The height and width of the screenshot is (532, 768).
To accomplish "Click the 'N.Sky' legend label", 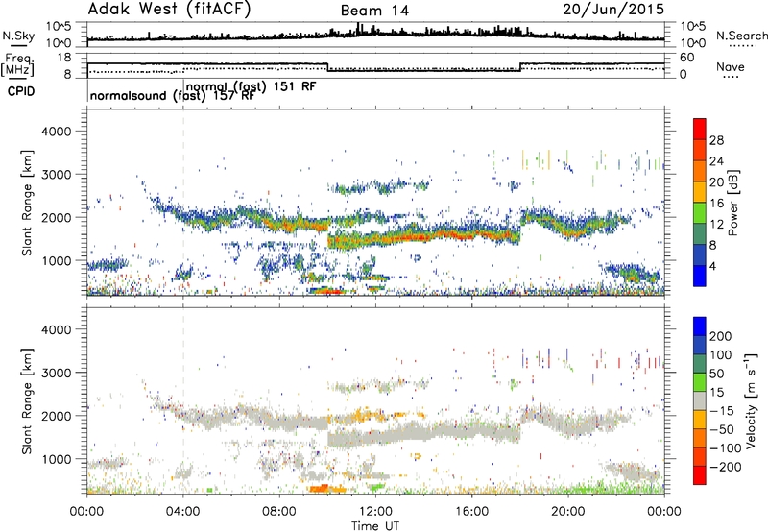I will [x=18, y=36].
